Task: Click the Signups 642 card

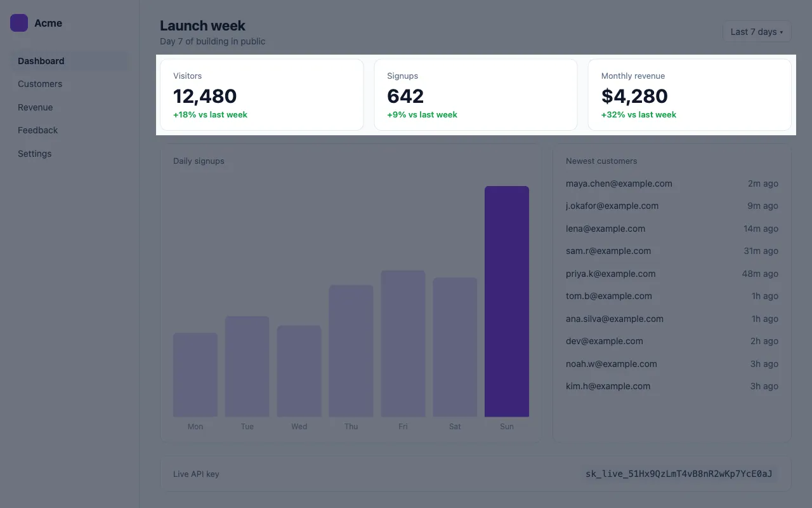Action: [476, 95]
